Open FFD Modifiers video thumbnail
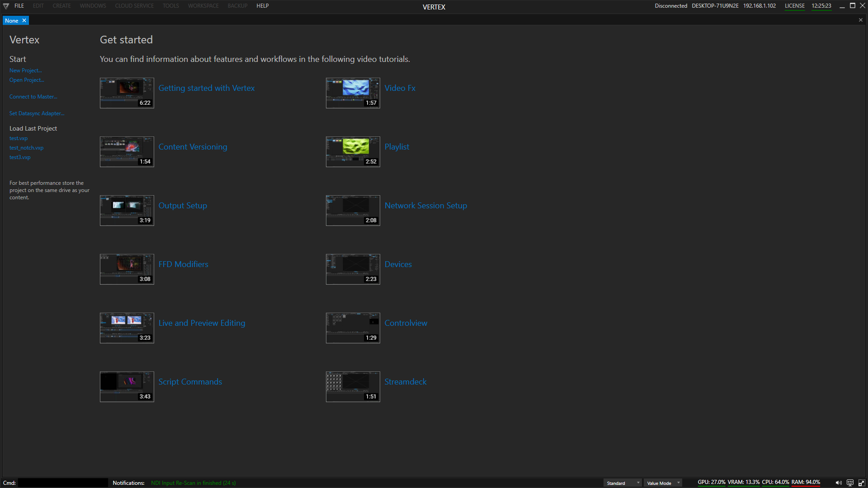 click(x=127, y=269)
